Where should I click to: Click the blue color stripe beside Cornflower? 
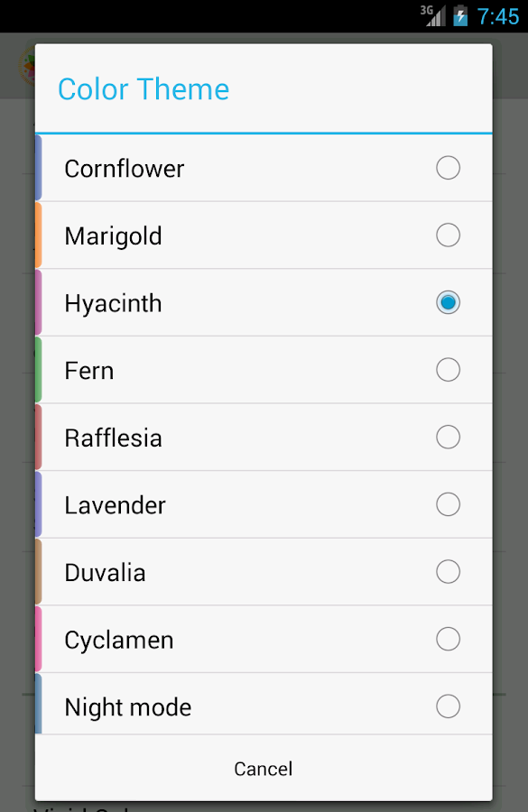pyautogui.click(x=38, y=168)
